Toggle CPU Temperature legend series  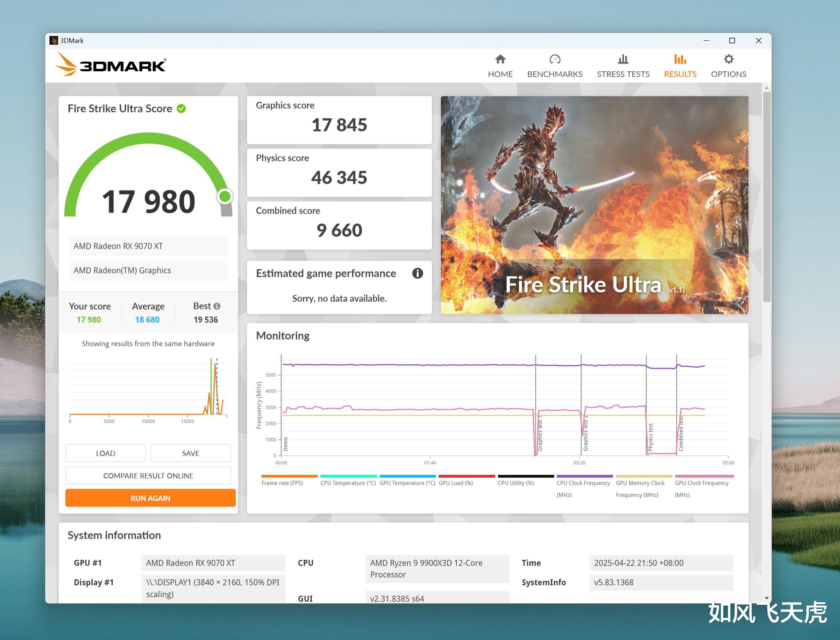pos(348,480)
